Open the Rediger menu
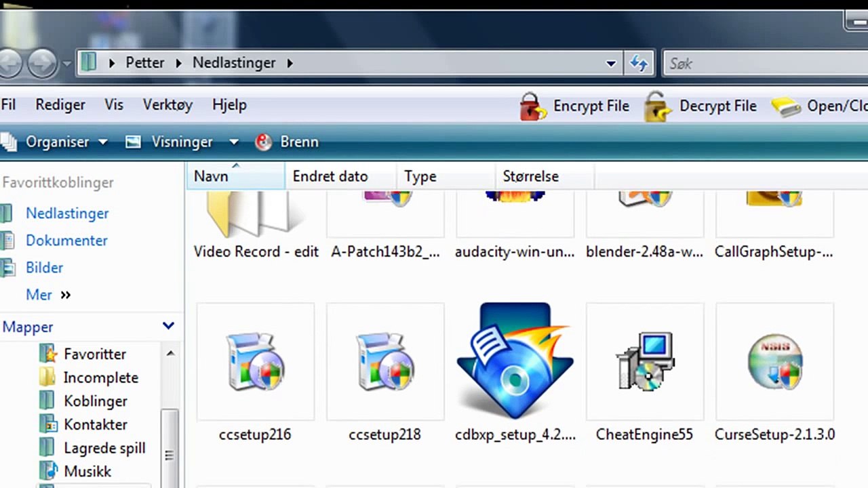The width and height of the screenshot is (868, 488). pos(60,105)
